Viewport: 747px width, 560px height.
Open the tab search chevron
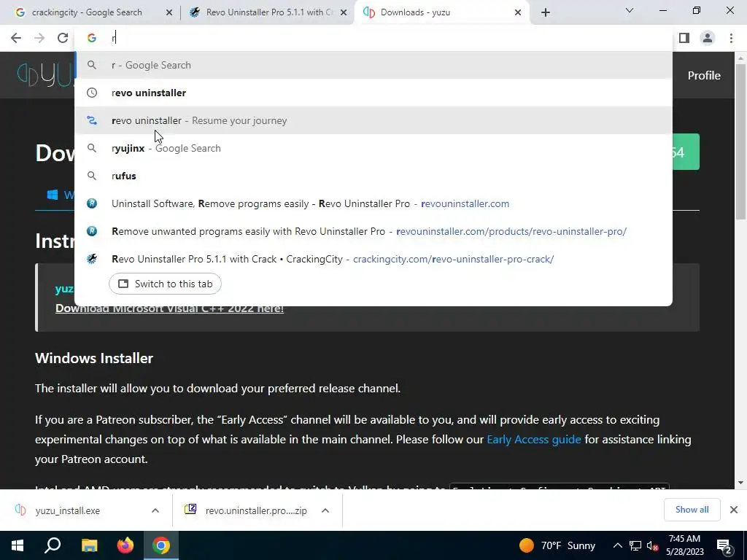(630, 10)
